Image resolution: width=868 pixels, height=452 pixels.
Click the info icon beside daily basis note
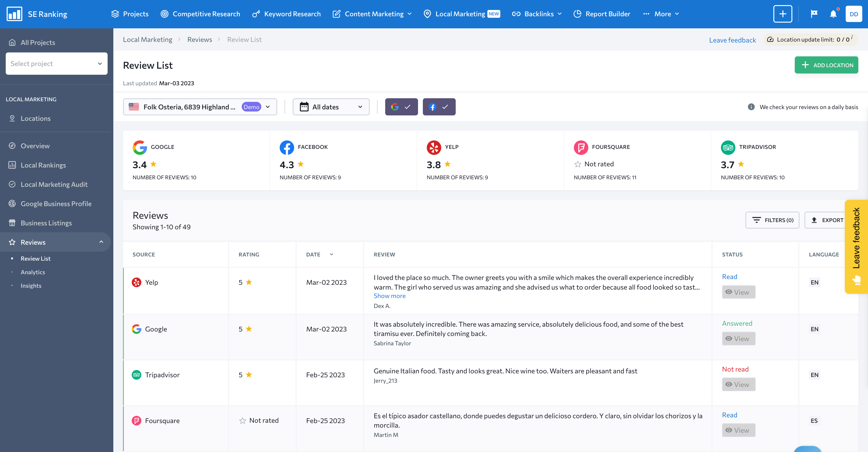click(x=751, y=107)
